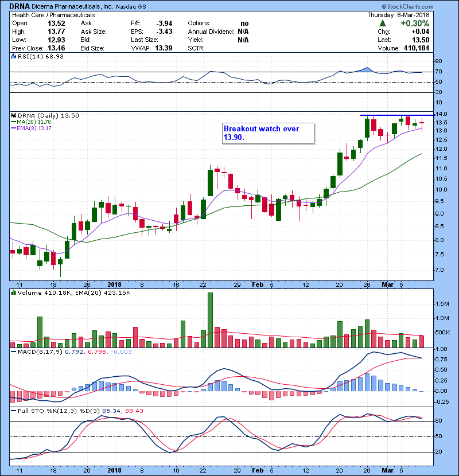Screen dimensions: 459x476
Task: Click the Last value 13.50 in header
Action: 421,40
